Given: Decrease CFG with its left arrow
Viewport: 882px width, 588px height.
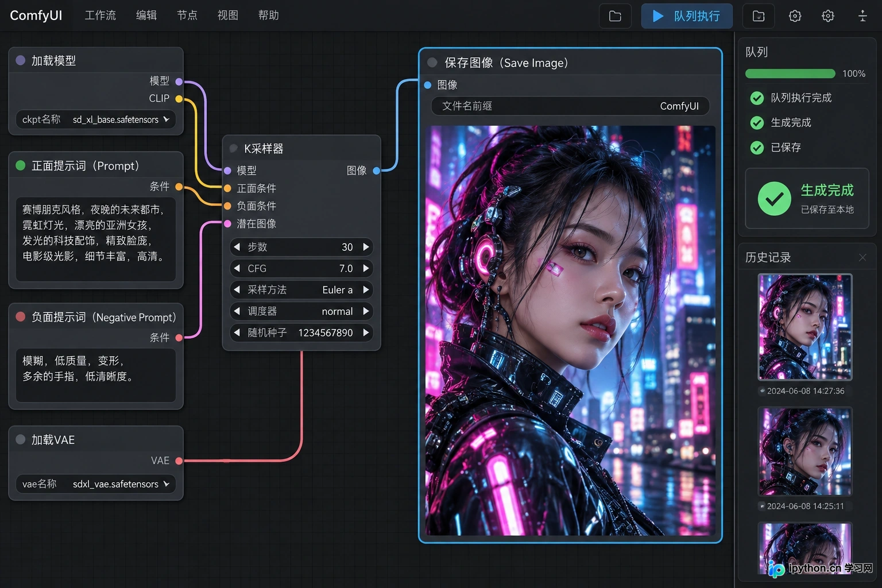Looking at the screenshot, I should click(237, 268).
